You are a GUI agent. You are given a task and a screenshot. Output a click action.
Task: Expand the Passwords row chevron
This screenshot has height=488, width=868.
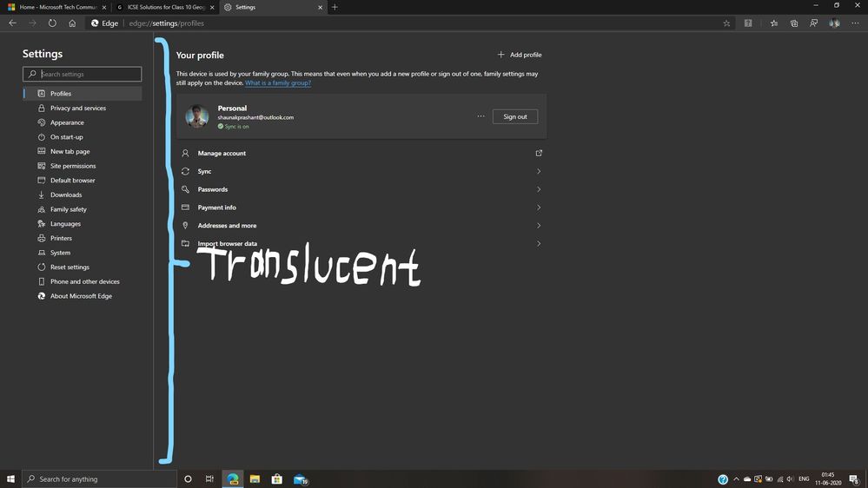tap(539, 189)
